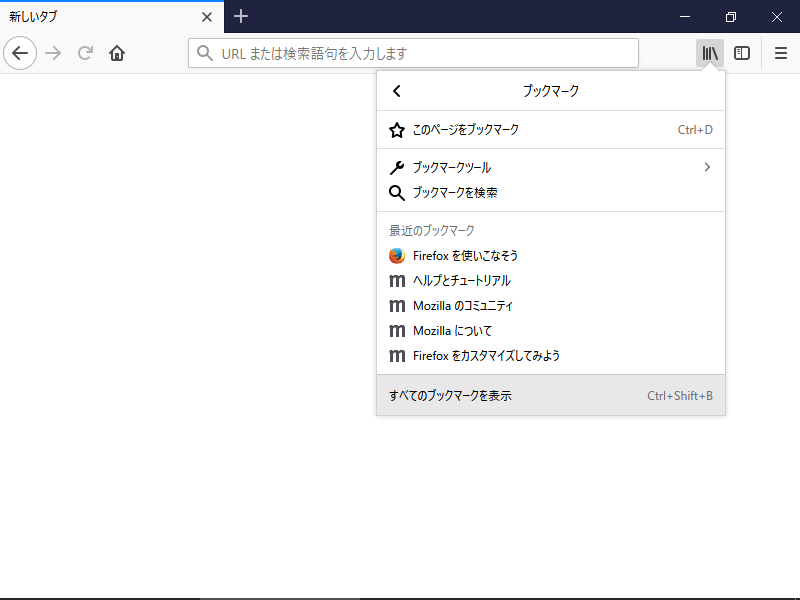Click the star icon for bookmarking this page
The height and width of the screenshot is (600, 800).
[x=397, y=130]
